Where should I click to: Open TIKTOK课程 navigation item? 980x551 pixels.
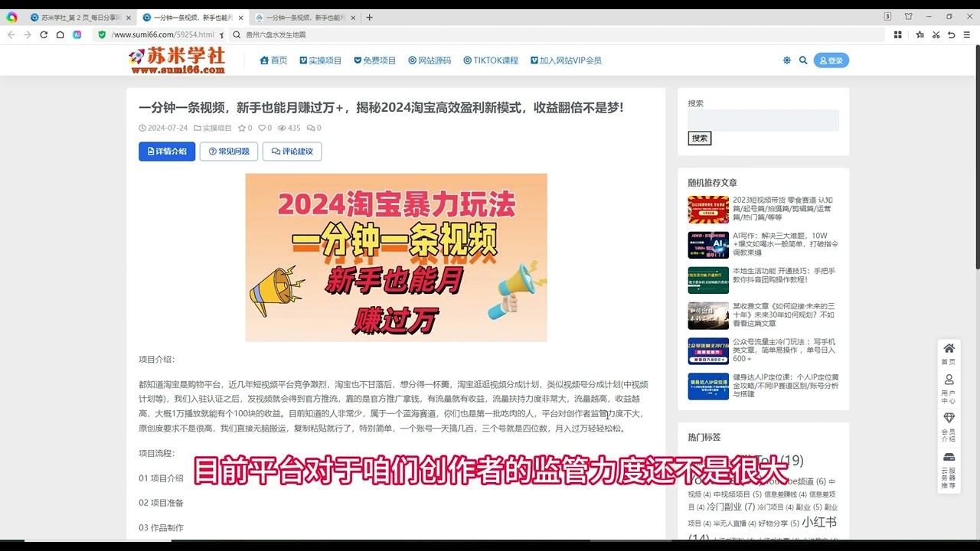point(491,60)
